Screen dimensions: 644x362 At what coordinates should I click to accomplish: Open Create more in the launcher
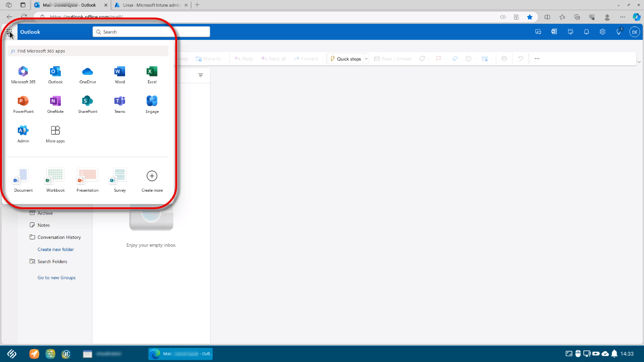[151, 176]
